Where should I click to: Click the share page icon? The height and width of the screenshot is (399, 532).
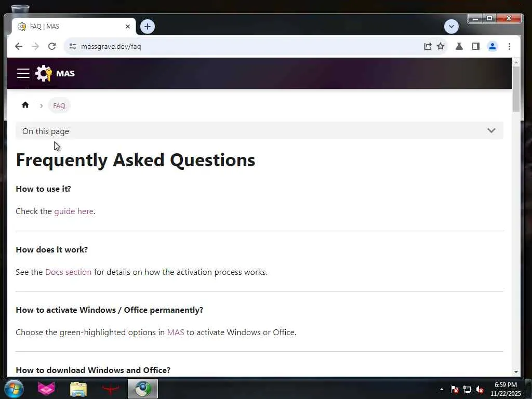point(428,46)
